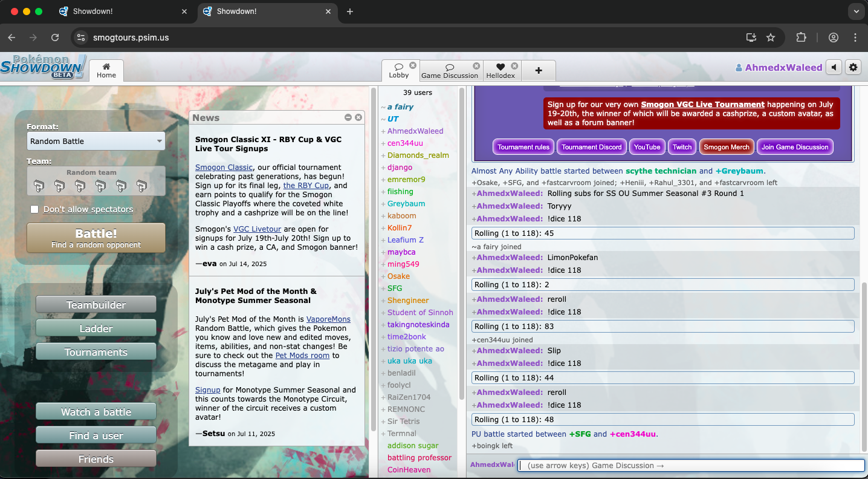View site information icon in address bar
The width and height of the screenshot is (868, 479).
click(x=81, y=37)
